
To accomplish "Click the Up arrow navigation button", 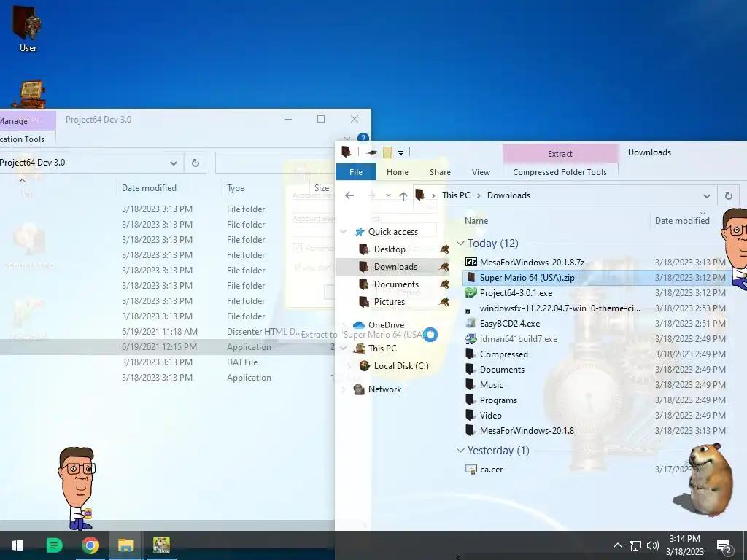I will [x=403, y=195].
